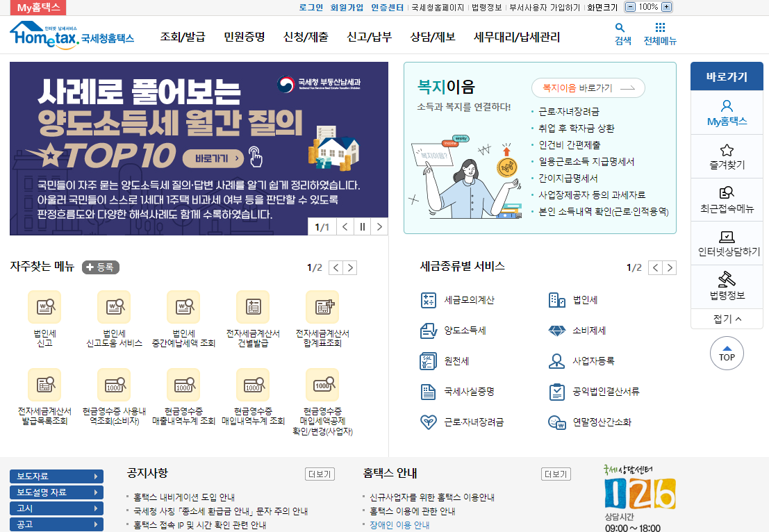
Task: Show next page of 자주찾는 메뉴
Action: click(x=350, y=267)
